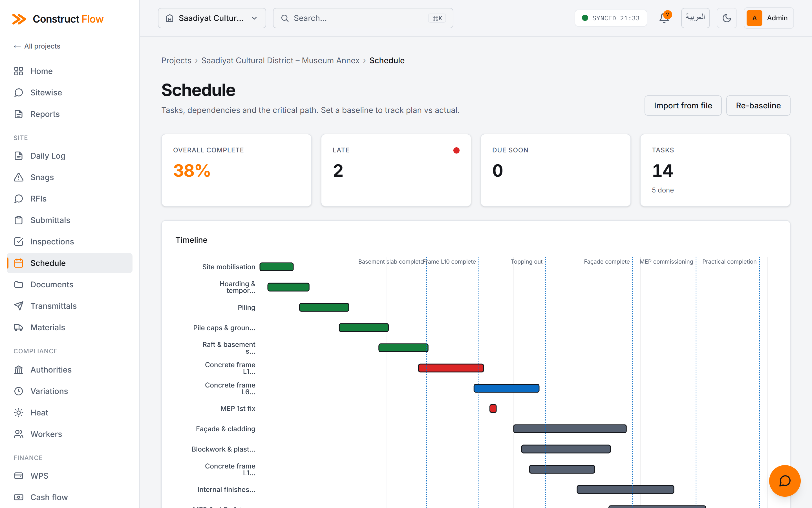This screenshot has height=508, width=812.
Task: Switch language to Arabic
Action: tap(695, 18)
